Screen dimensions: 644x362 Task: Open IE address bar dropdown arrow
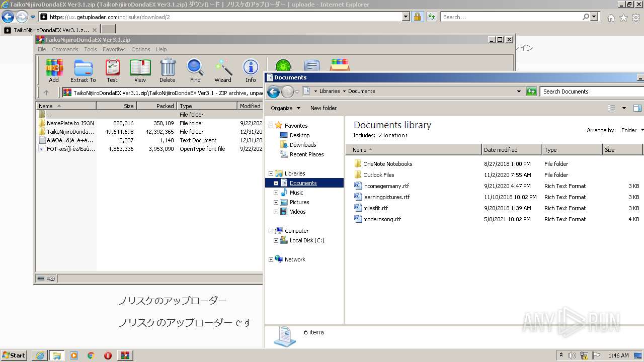pyautogui.click(x=406, y=17)
